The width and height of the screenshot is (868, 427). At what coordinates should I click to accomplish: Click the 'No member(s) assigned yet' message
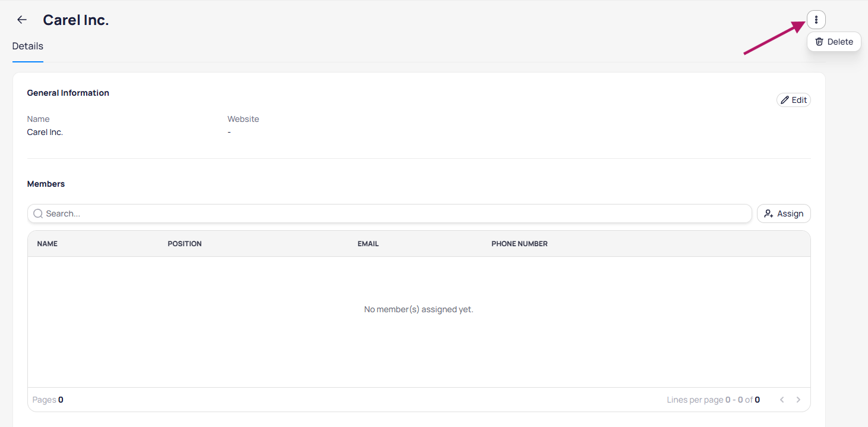(x=418, y=309)
